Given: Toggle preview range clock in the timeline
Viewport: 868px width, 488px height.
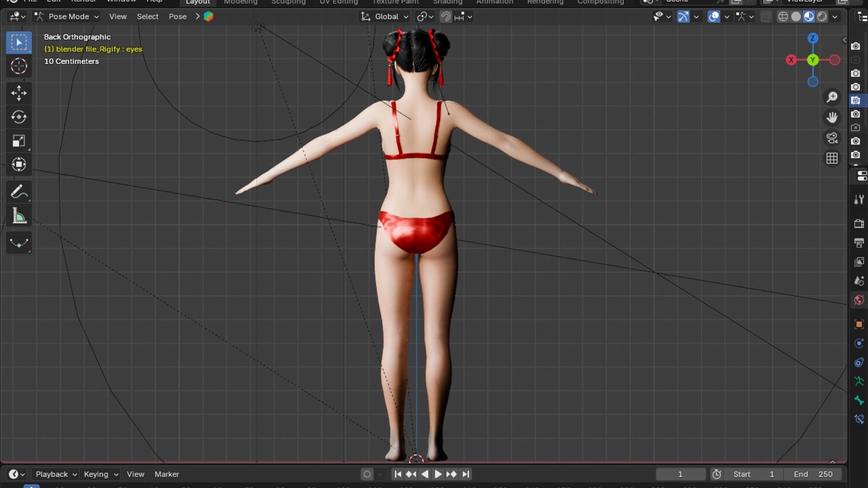Looking at the screenshot, I should (716, 474).
